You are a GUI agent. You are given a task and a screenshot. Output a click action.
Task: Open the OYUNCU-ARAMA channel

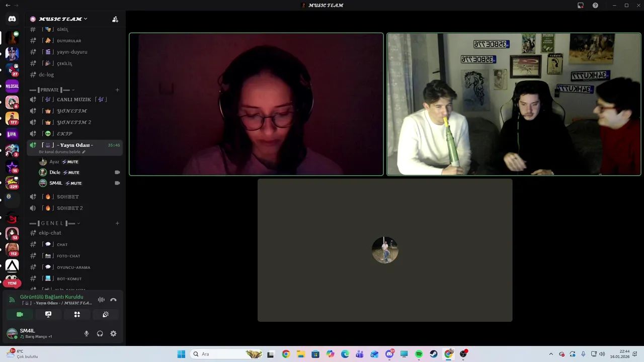pyautogui.click(x=74, y=267)
